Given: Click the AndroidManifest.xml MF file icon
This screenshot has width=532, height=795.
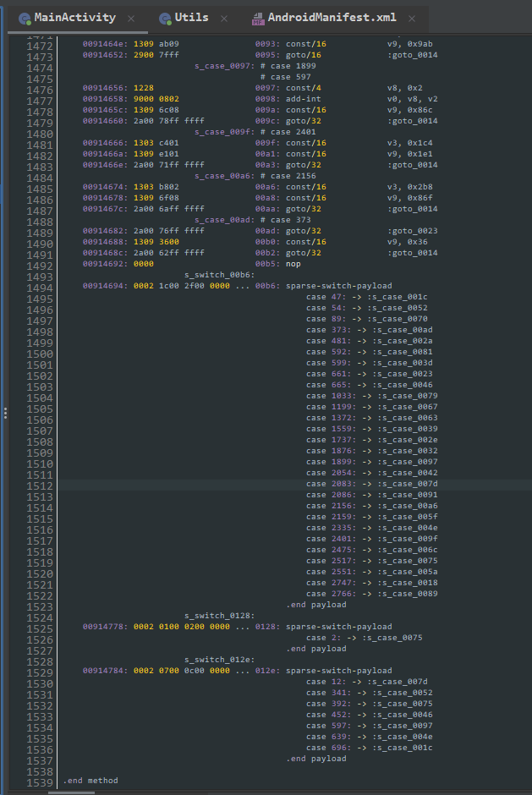Looking at the screenshot, I should click(258, 19).
